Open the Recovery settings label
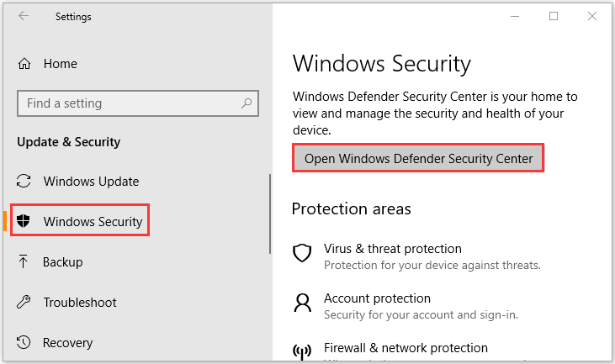The height and width of the screenshot is (364, 615). pyautogui.click(x=68, y=343)
